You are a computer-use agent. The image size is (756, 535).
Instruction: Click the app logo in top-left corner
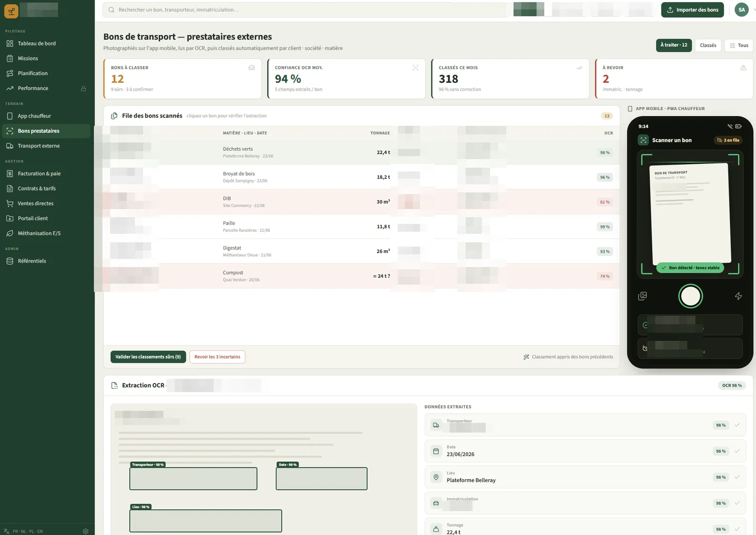pyautogui.click(x=11, y=11)
